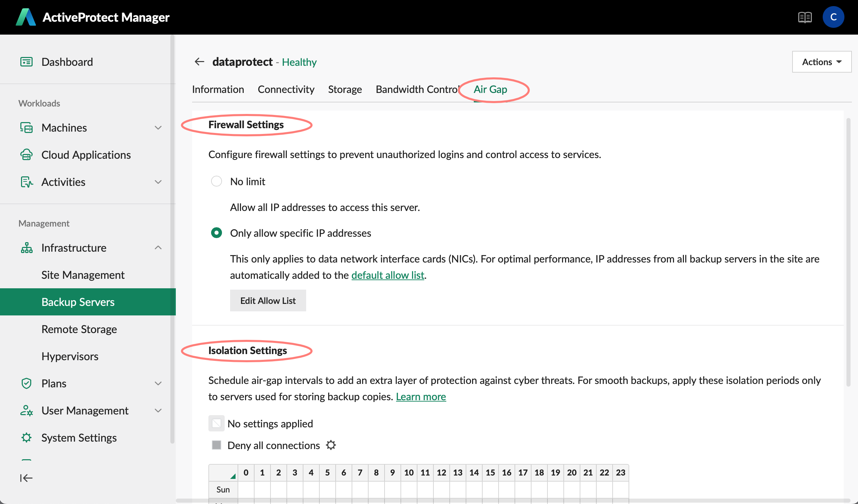Go back using the left arrow
Viewport: 858px width, 504px height.
click(x=199, y=62)
